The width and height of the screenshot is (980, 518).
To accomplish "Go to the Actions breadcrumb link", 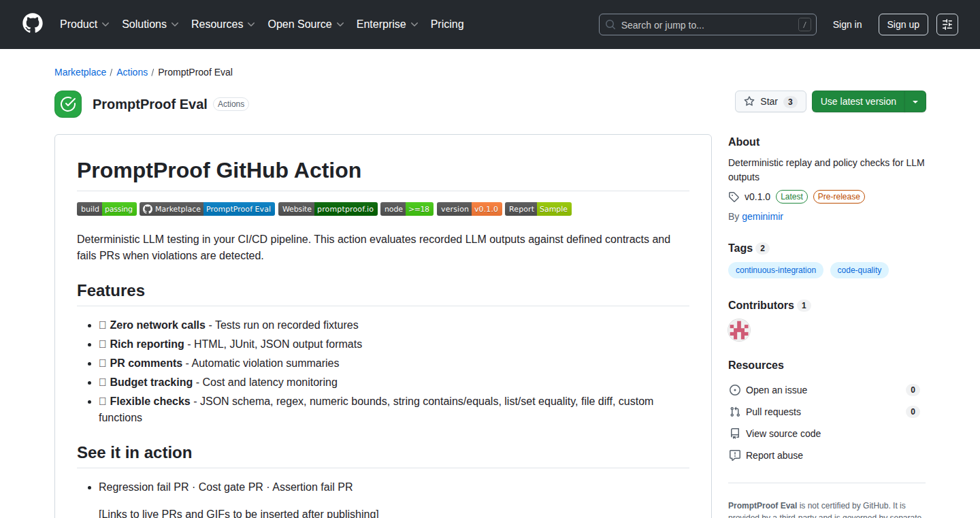I will pyautogui.click(x=132, y=72).
